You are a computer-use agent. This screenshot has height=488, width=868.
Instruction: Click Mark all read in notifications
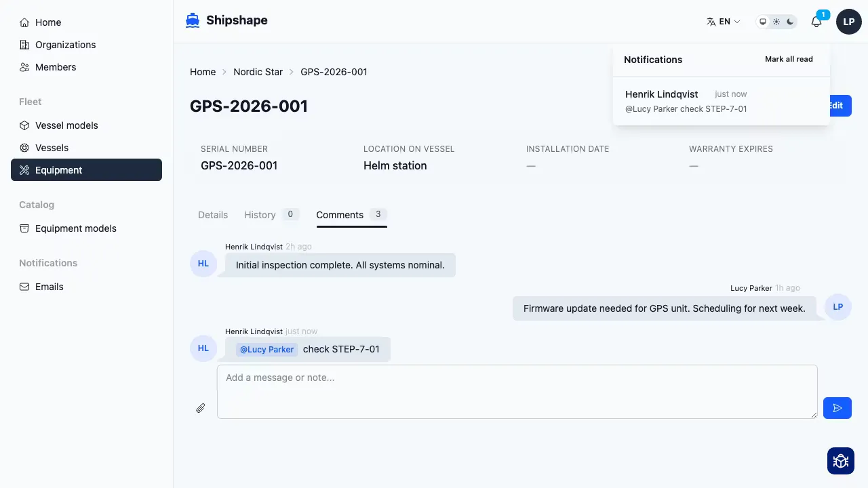pyautogui.click(x=789, y=59)
